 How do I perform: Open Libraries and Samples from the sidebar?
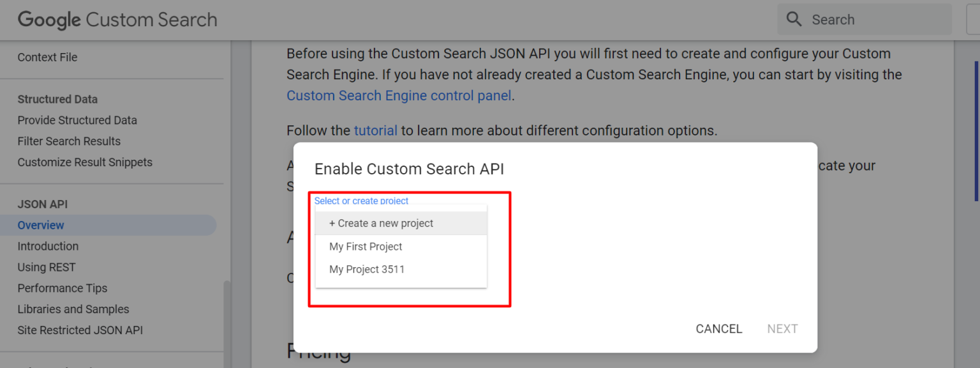pos(73,309)
